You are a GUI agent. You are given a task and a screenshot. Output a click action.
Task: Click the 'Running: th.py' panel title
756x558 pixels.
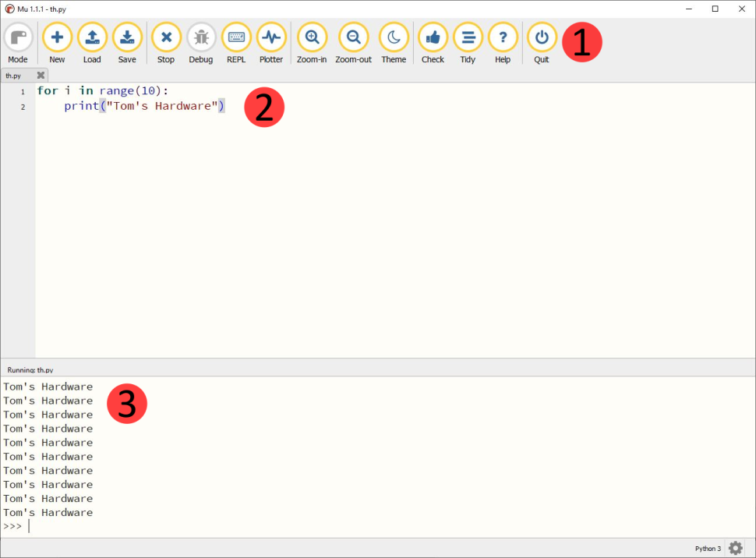pos(30,370)
